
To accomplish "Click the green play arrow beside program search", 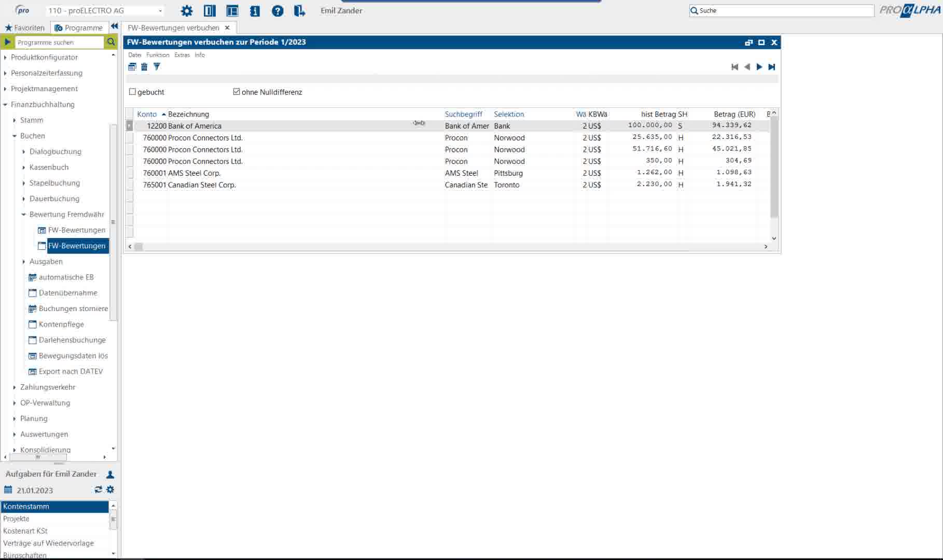I will [x=7, y=42].
